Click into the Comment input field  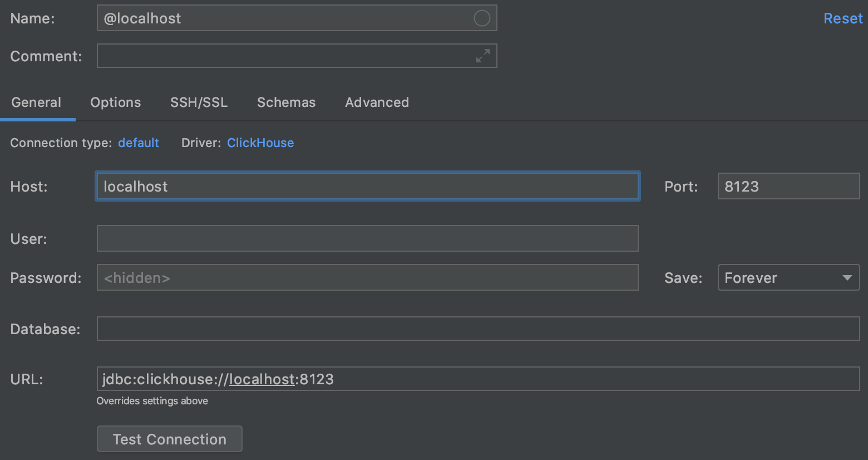click(x=284, y=56)
